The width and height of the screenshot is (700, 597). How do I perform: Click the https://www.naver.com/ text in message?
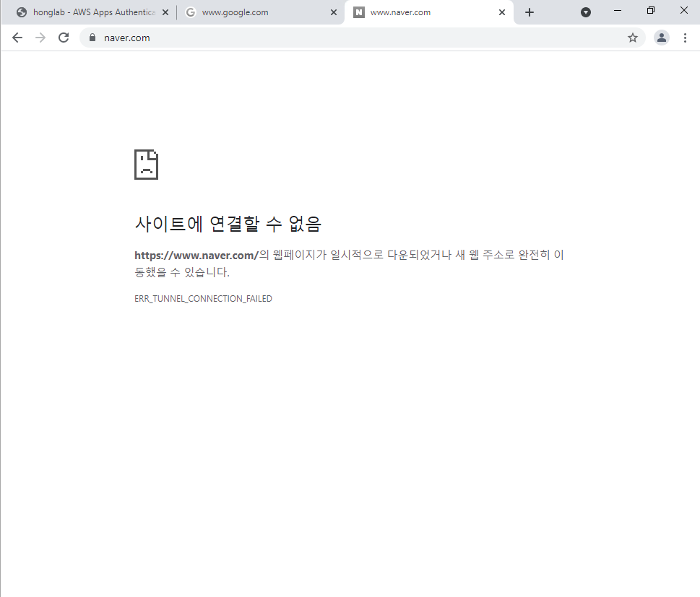point(196,256)
